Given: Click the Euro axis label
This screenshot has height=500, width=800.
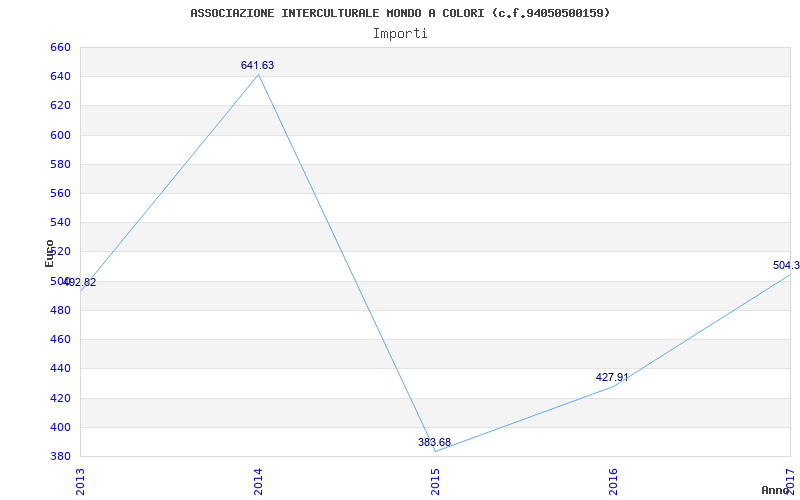Looking at the screenshot, I should point(49,253).
